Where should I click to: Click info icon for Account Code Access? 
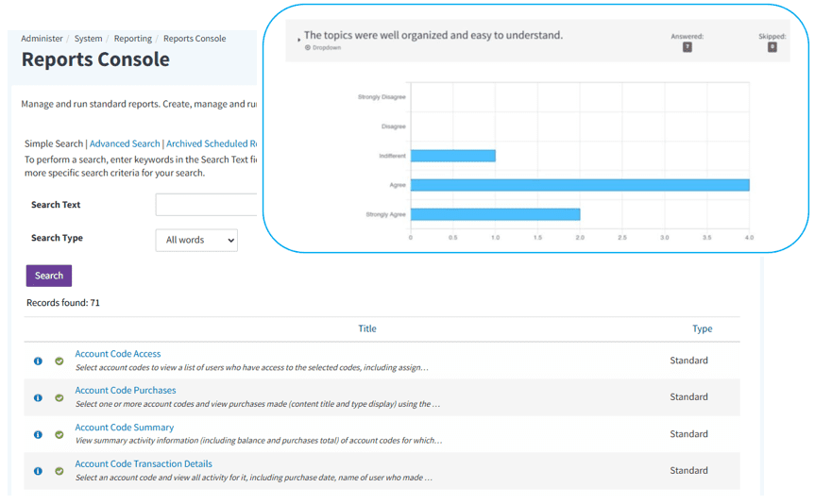pyautogui.click(x=38, y=361)
